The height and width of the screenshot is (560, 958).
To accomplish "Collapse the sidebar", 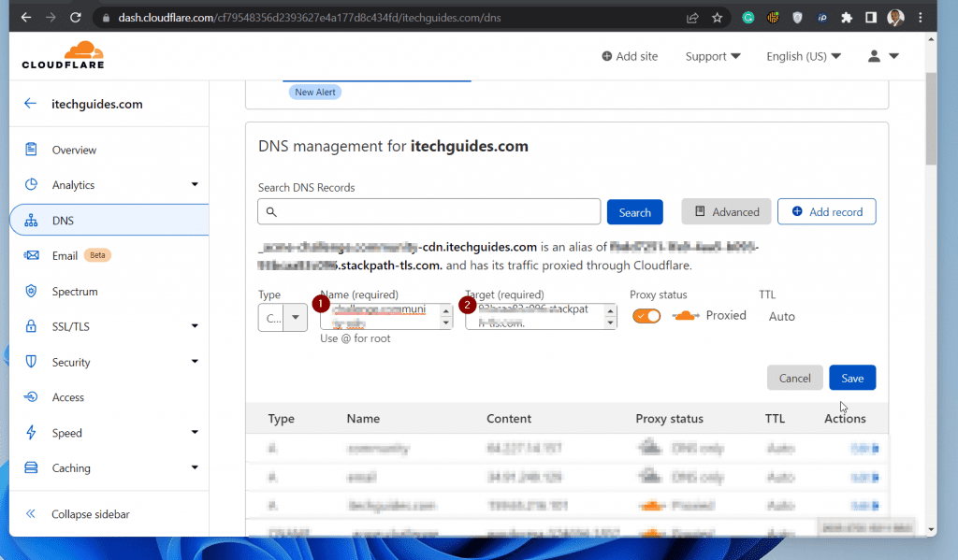I will (x=78, y=514).
